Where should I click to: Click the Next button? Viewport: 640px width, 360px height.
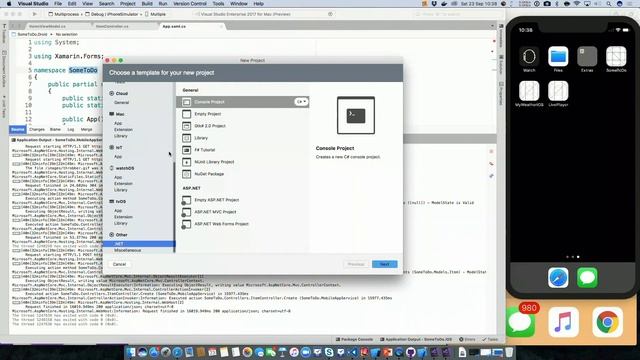[x=384, y=264]
